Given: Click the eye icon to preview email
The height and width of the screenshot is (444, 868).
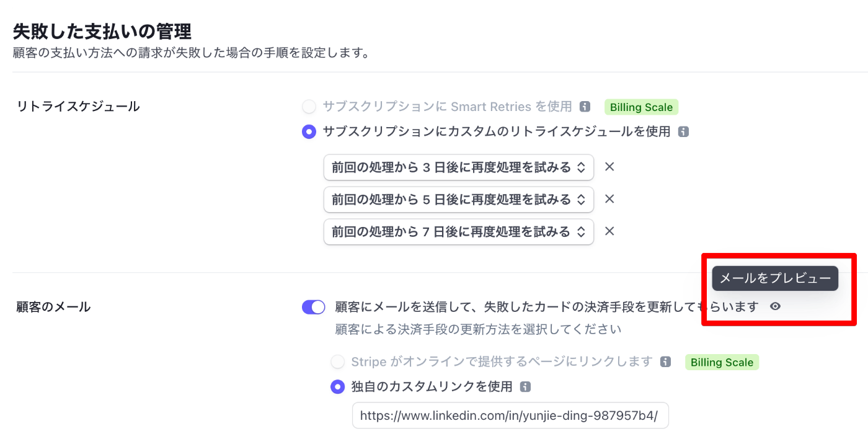Looking at the screenshot, I should click(x=775, y=306).
